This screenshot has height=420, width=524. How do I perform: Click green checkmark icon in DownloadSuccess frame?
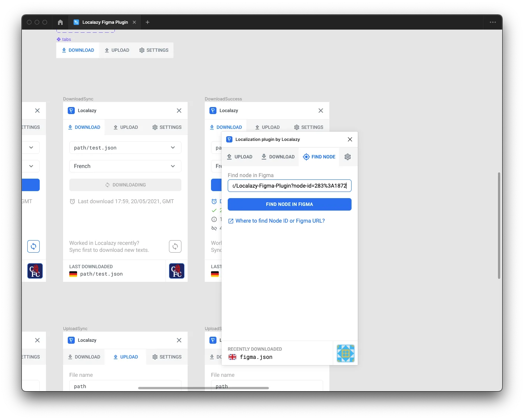tap(214, 210)
